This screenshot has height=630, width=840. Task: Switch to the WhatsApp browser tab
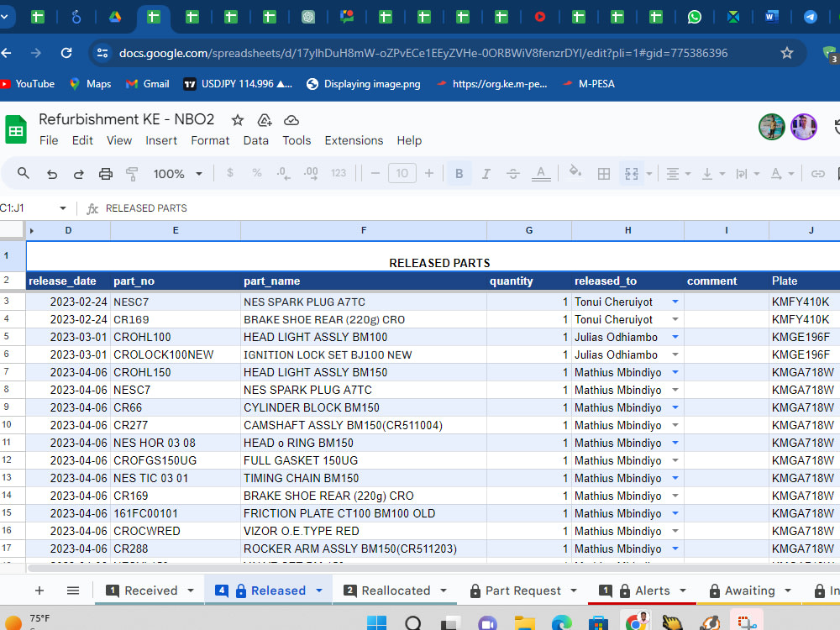point(695,17)
